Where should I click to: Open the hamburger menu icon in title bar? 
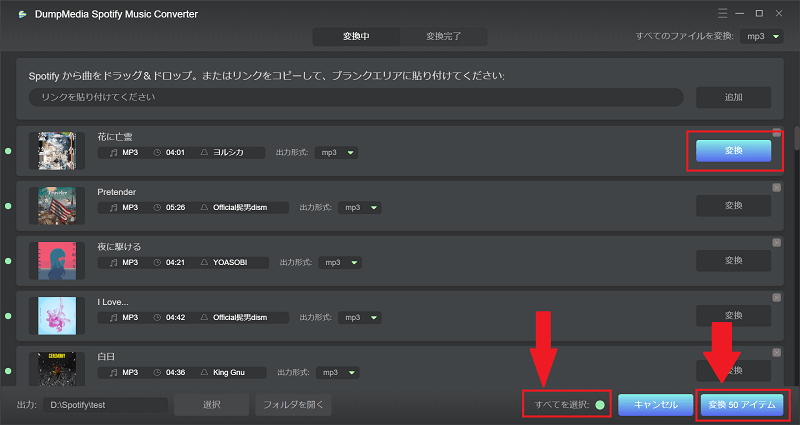722,14
